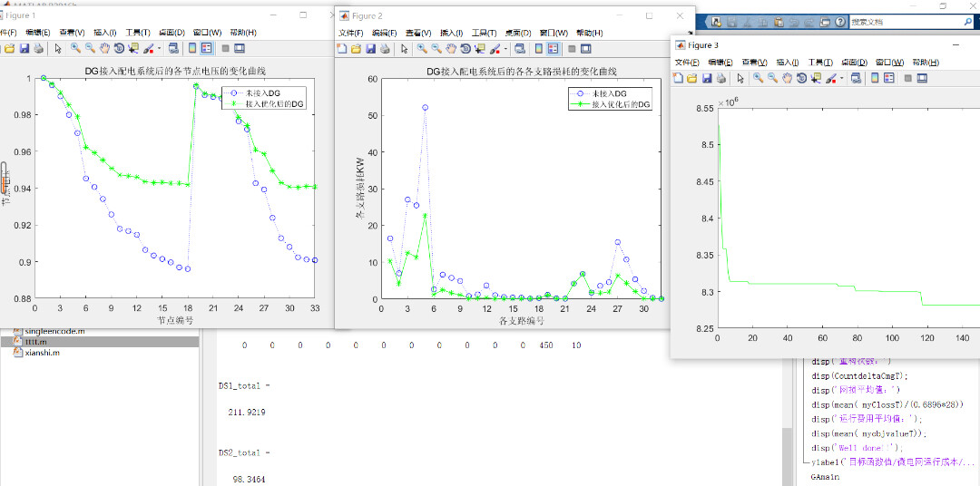This screenshot has width=980, height=486.
Task: Show Plot Tools icon in Figure 2
Action: (x=586, y=49)
